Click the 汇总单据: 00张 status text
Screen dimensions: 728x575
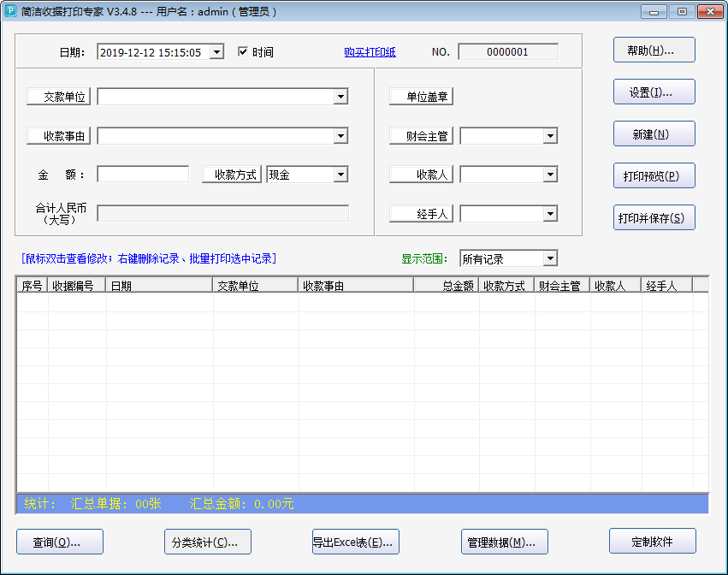(115, 503)
